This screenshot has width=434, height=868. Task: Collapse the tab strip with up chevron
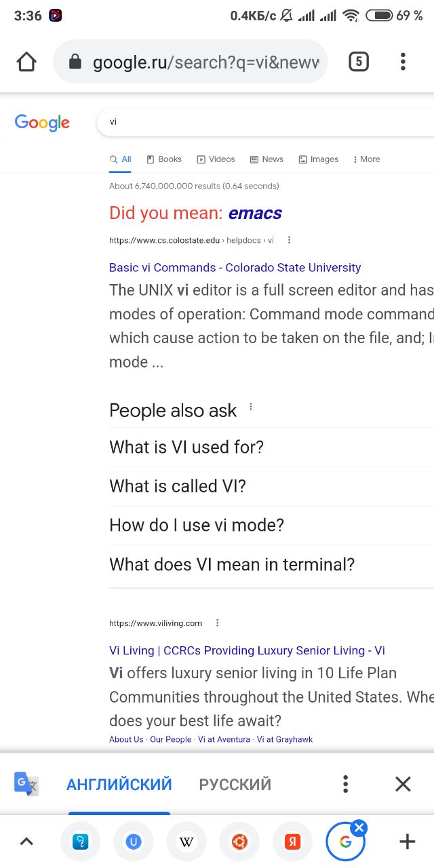[x=26, y=842]
